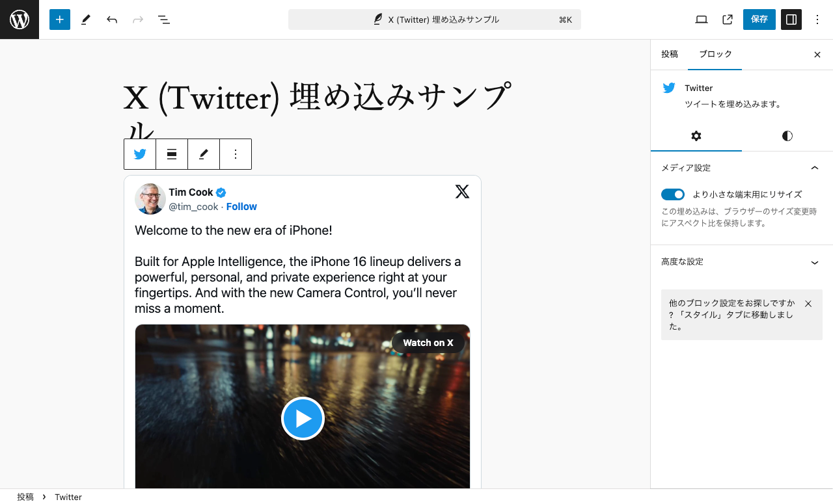Expand the 高度な設定 panel
This screenshot has height=504, width=833.
pyautogui.click(x=742, y=261)
